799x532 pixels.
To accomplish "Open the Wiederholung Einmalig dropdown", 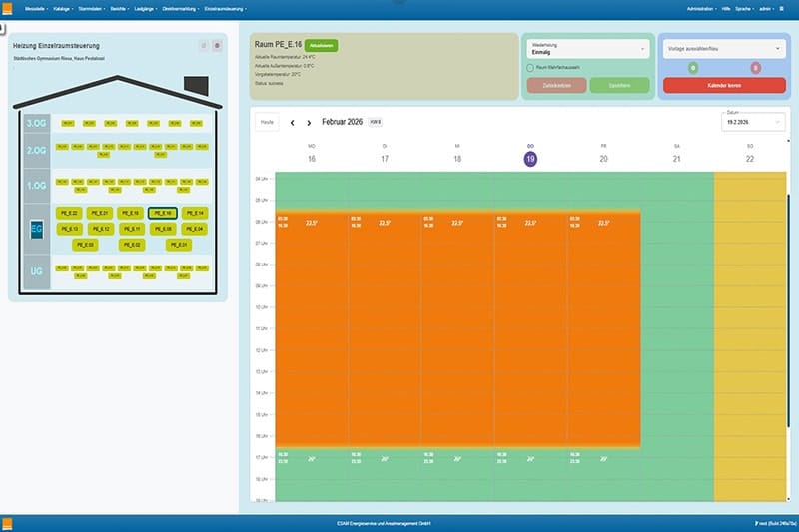I will (x=587, y=48).
